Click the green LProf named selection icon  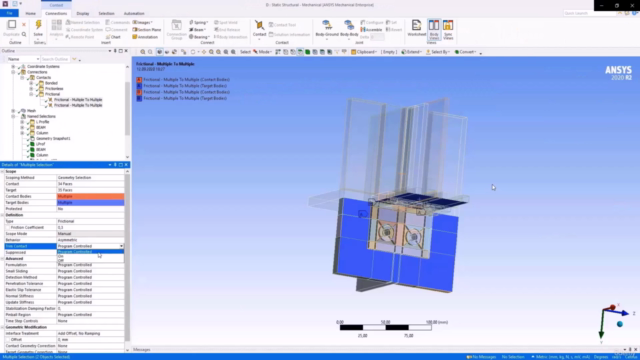coord(32,144)
